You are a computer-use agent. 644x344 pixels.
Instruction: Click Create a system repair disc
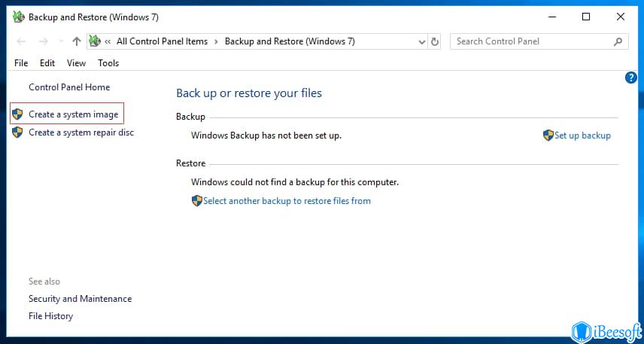81,132
